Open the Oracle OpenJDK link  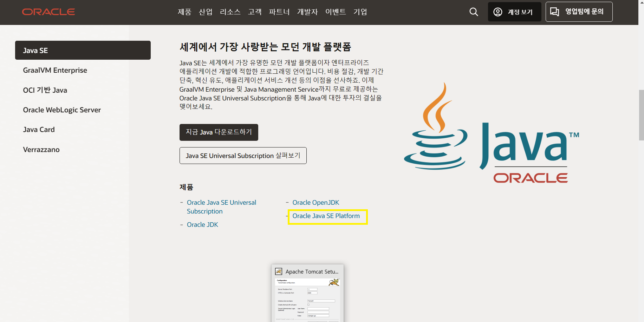click(x=316, y=203)
